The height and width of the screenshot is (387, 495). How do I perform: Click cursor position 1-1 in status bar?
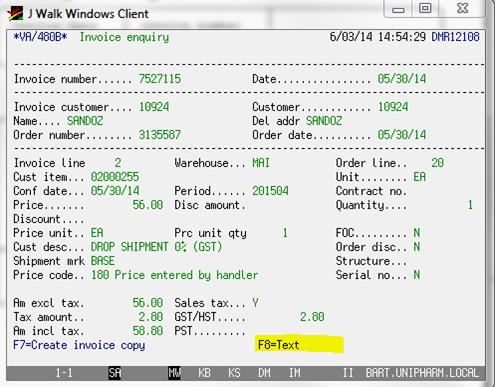click(x=64, y=373)
